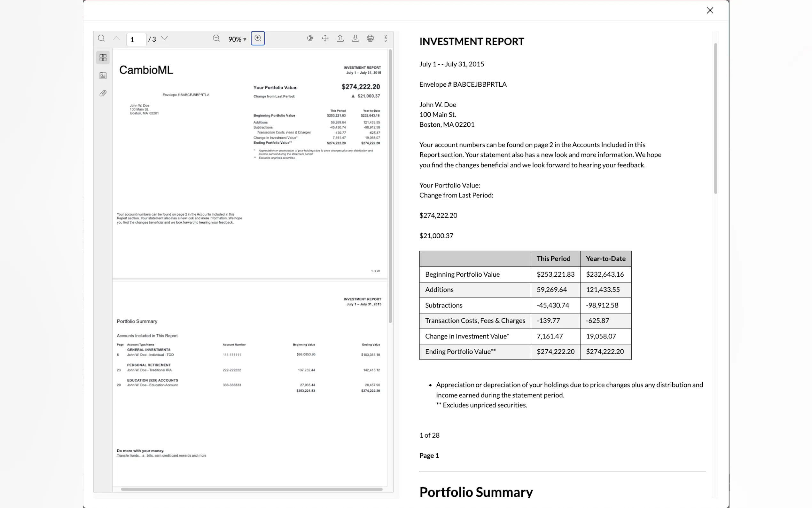Screen dimensions: 812x508
Task: Zoom out of the PDF document
Action: pos(216,38)
